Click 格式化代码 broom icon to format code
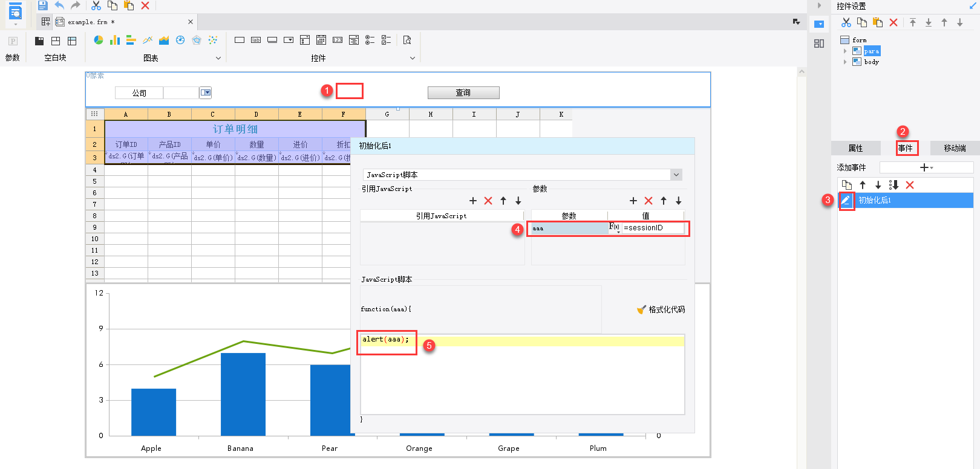The width and height of the screenshot is (980, 469). coord(642,309)
